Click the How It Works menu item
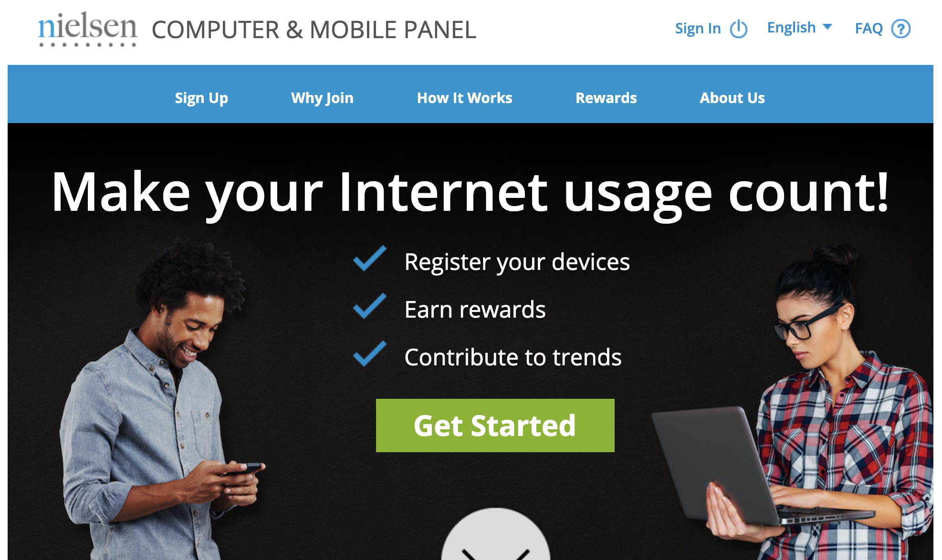 [465, 97]
